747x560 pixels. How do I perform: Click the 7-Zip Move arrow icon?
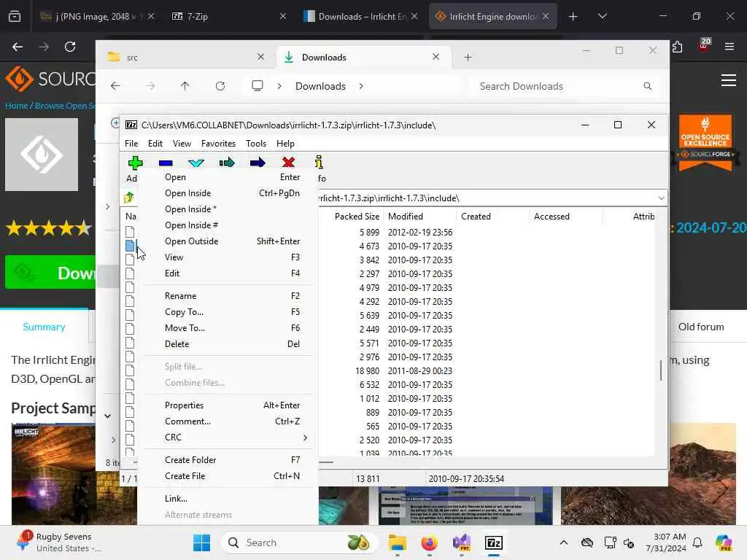(258, 163)
